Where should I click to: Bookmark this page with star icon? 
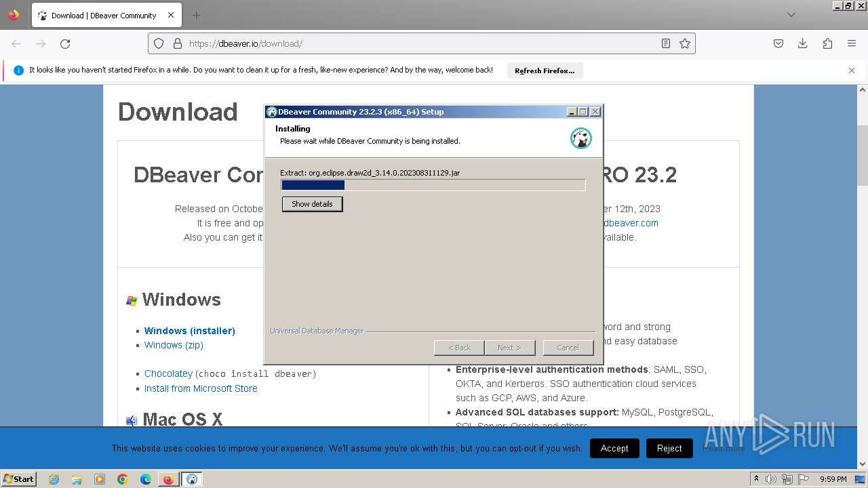(685, 43)
